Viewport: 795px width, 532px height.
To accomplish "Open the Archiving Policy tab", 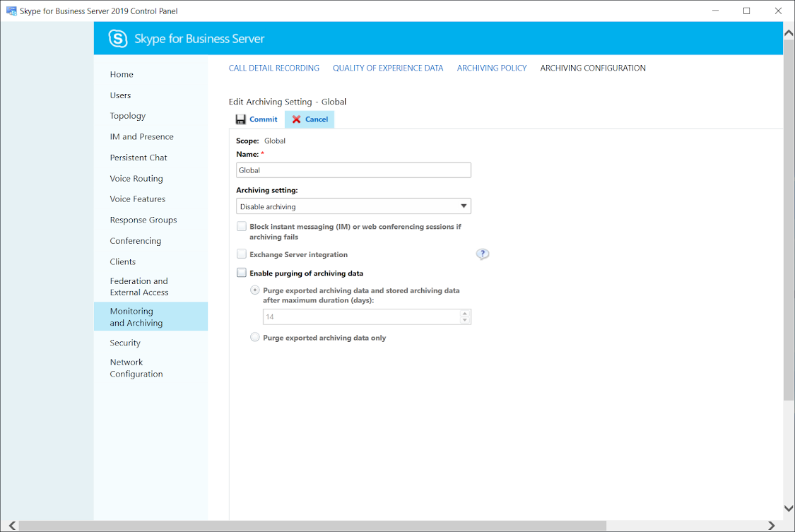I will 492,68.
